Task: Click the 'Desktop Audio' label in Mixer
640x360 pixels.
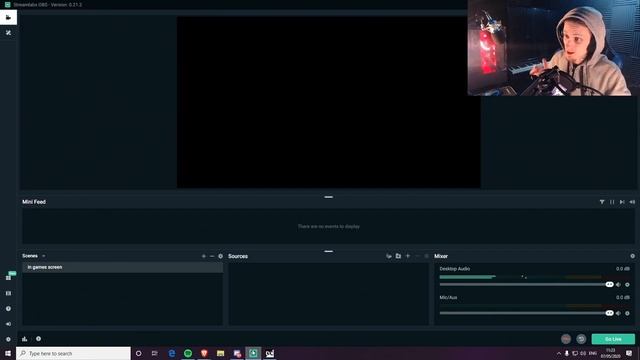Action: pyautogui.click(x=455, y=269)
